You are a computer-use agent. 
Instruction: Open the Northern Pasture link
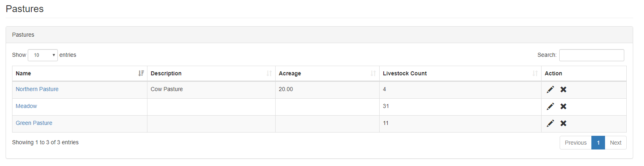(37, 89)
